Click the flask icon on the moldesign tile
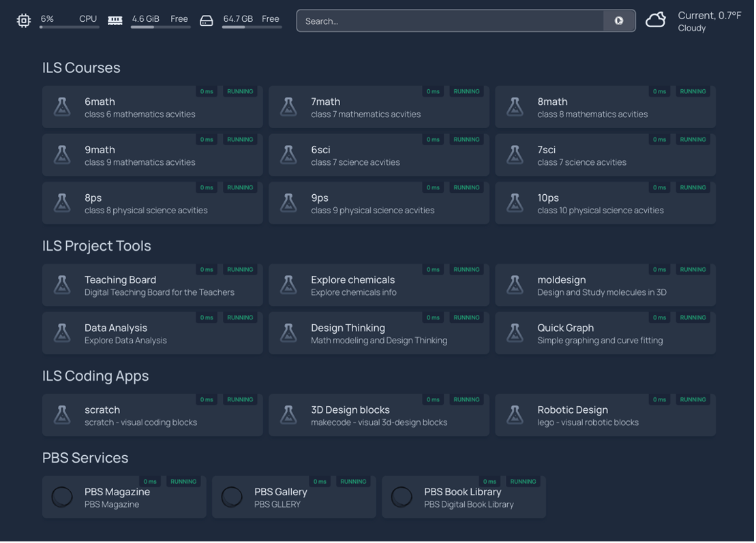This screenshot has height=543, width=756. click(x=515, y=285)
